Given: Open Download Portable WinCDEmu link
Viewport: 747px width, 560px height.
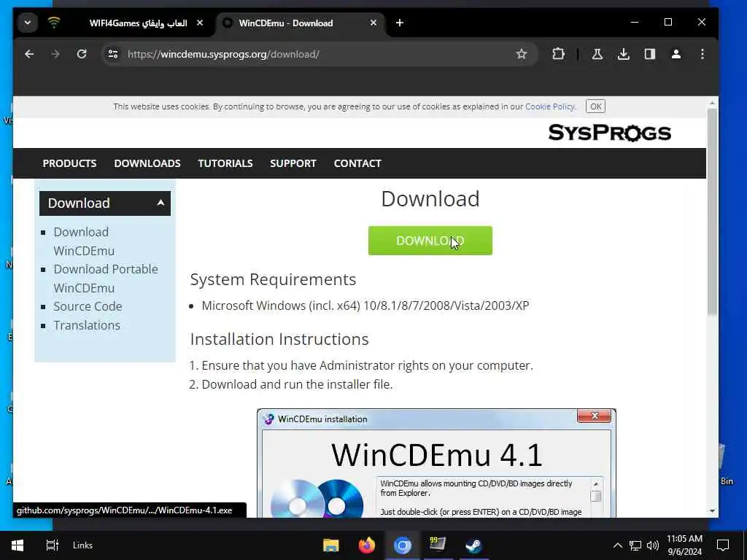Looking at the screenshot, I should [x=106, y=279].
